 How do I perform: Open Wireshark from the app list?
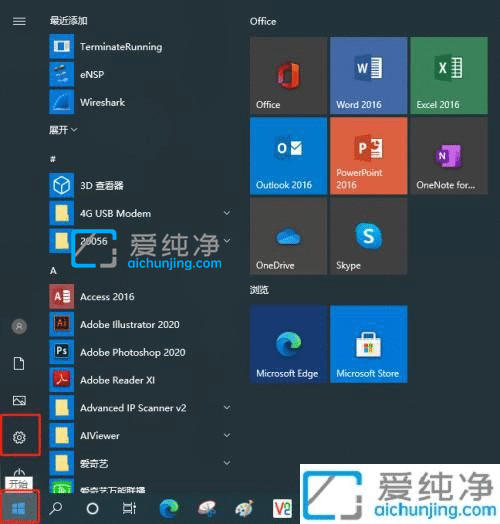140,102
